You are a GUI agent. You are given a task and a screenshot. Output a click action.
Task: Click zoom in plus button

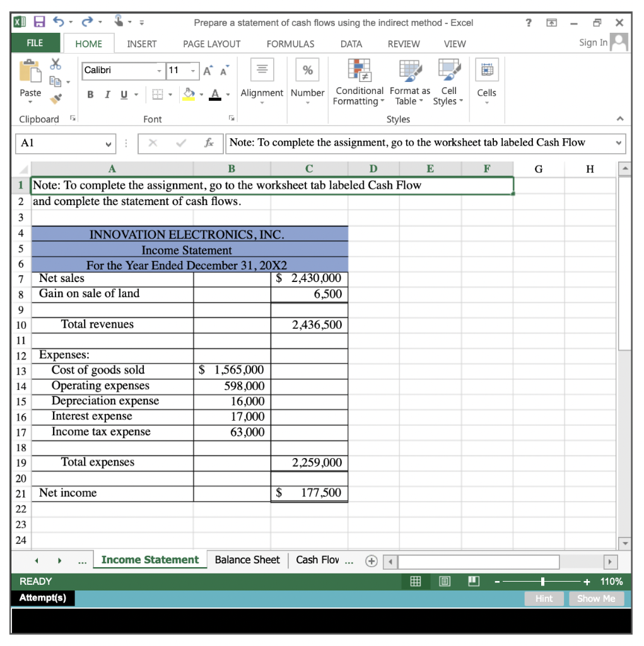point(587,582)
